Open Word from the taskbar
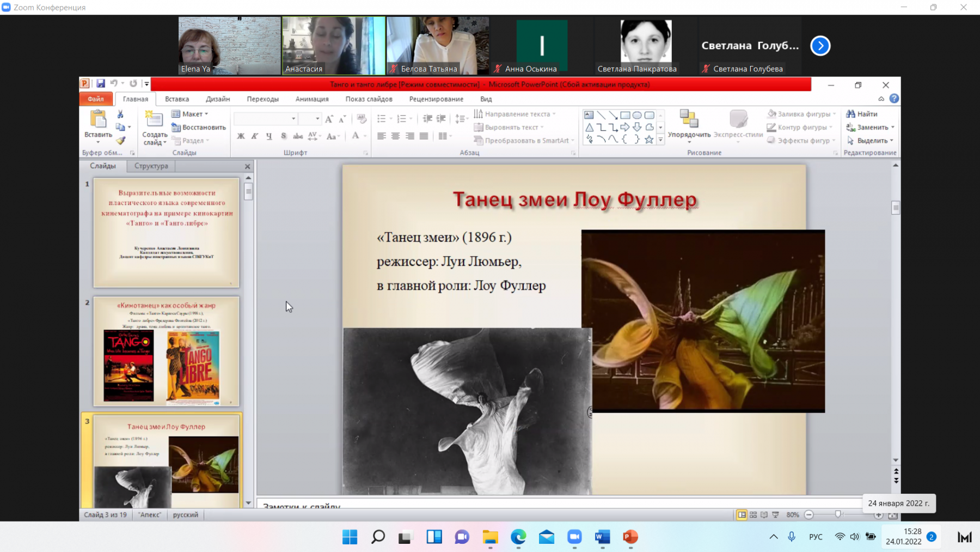 [x=602, y=537]
